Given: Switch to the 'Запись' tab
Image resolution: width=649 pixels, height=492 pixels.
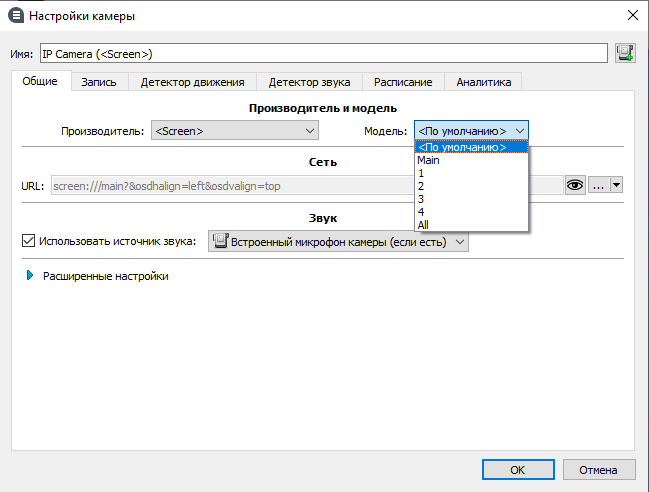Looking at the screenshot, I should click(x=99, y=82).
